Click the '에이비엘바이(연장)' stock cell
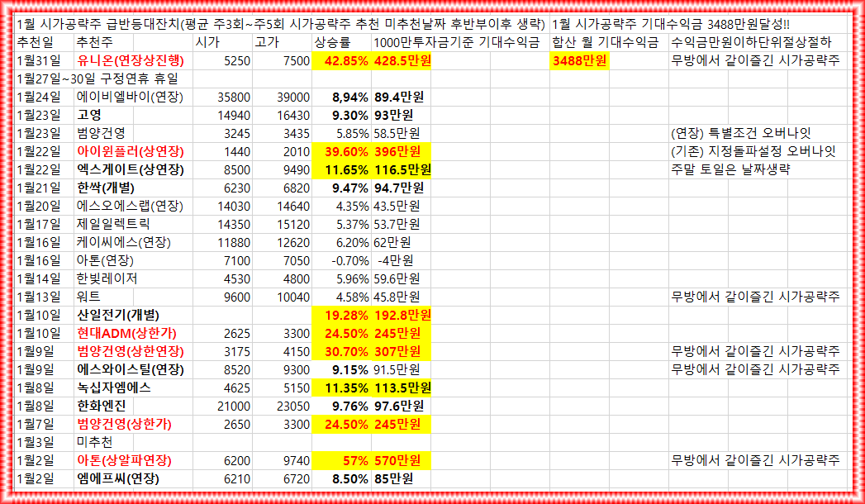The width and height of the screenshot is (865, 504). pos(131,97)
